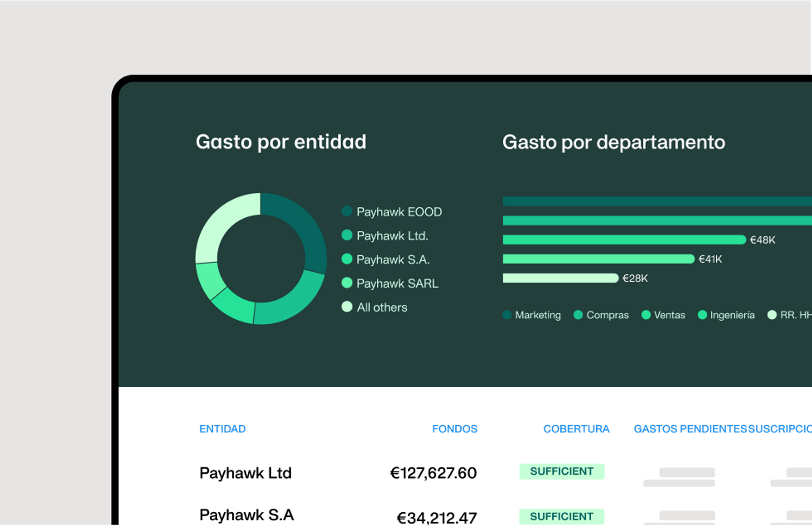812x525 pixels.
Task: Click the Payhawk EOOD legend dot
Action: (347, 211)
